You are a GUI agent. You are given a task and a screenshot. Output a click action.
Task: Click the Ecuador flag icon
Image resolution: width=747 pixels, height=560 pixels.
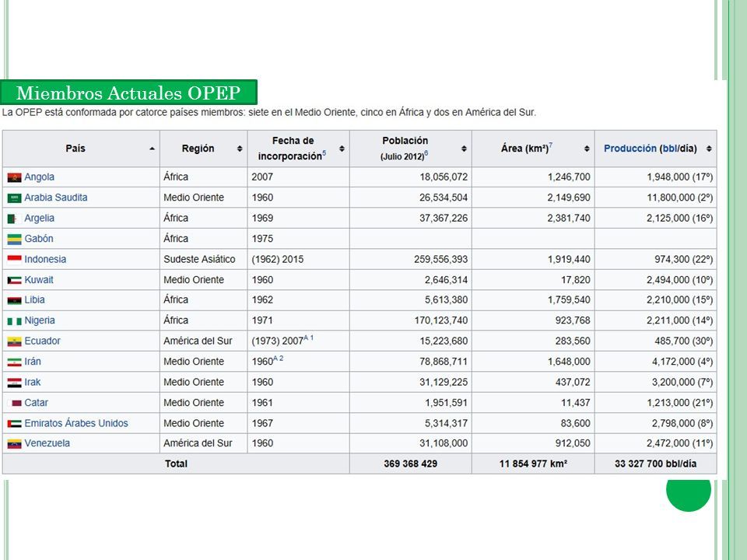[x=14, y=342]
